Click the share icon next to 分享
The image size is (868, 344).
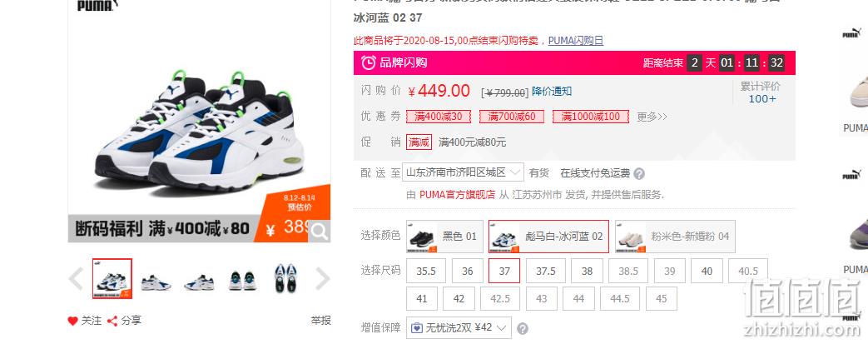(112, 321)
